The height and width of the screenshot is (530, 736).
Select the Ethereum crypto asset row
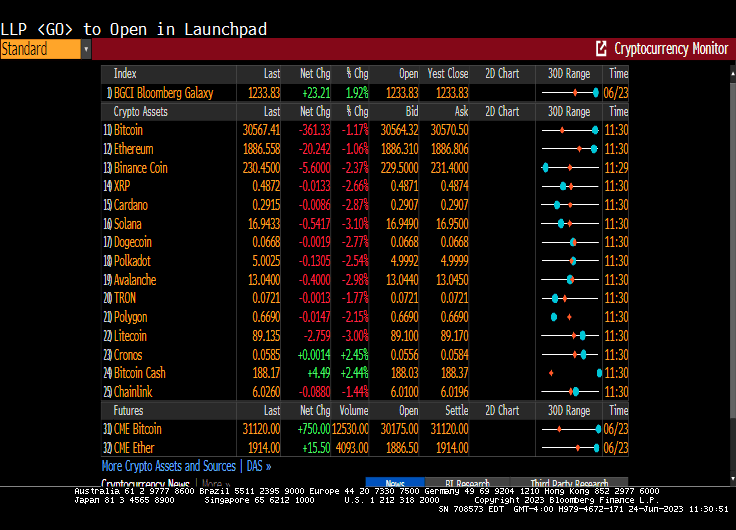pyautogui.click(x=133, y=149)
